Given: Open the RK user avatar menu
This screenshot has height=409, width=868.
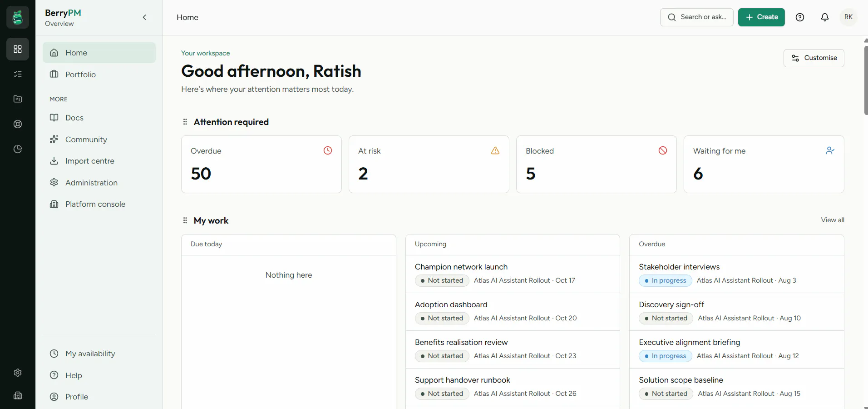Looking at the screenshot, I should tap(848, 17).
